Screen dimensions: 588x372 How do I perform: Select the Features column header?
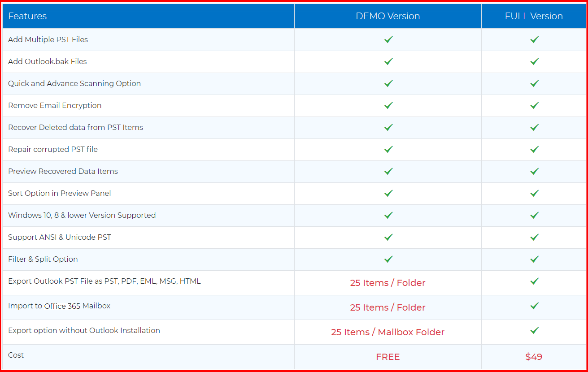[x=27, y=16]
